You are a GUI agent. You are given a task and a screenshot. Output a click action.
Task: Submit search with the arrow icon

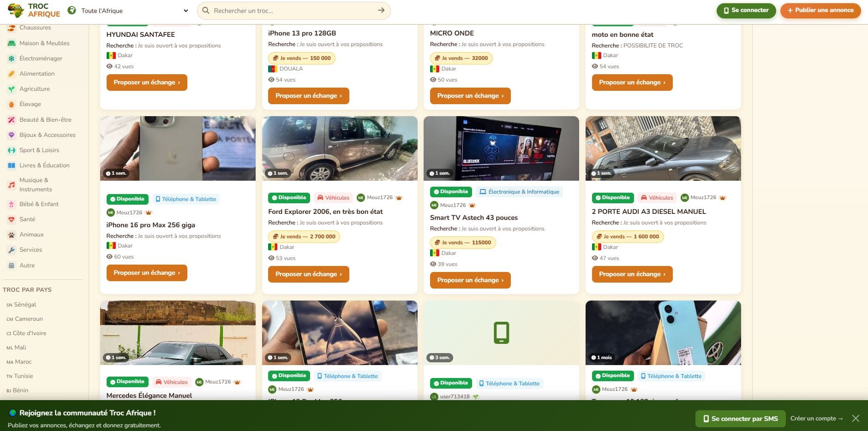coord(381,10)
